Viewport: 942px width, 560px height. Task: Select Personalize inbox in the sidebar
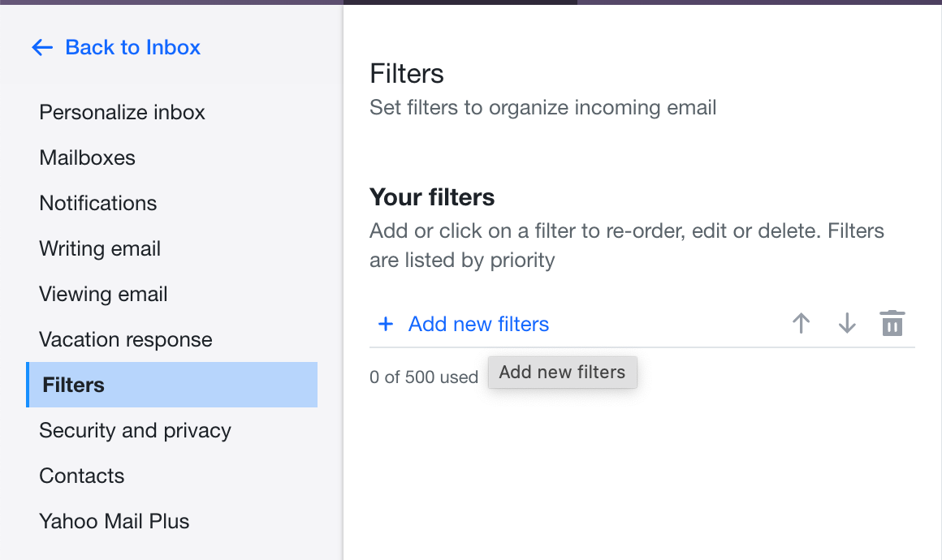122,112
